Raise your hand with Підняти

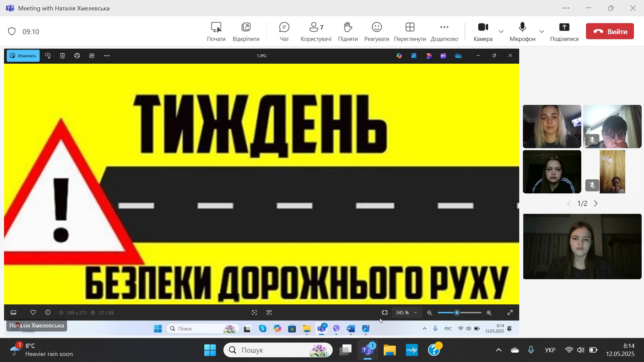point(348,32)
